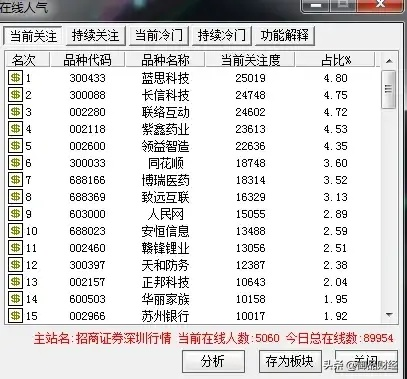Click the dollar icon beside rank 7 博瑞医药
407x379 pixels.
tap(15, 180)
